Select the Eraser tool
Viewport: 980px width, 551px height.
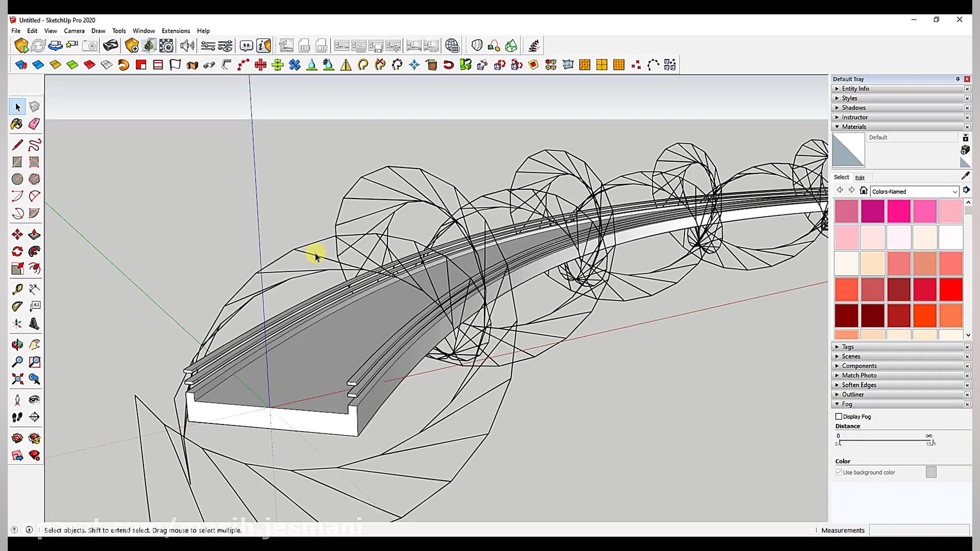34,124
